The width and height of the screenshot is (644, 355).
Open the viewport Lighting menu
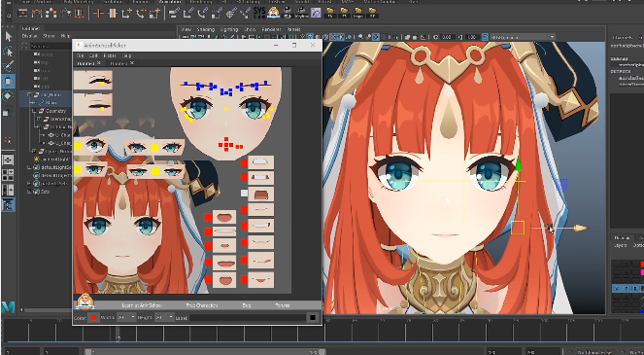point(229,29)
